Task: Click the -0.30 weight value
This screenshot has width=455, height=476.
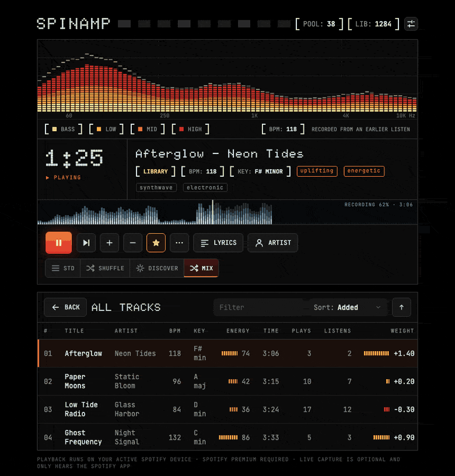Action: click(404, 409)
